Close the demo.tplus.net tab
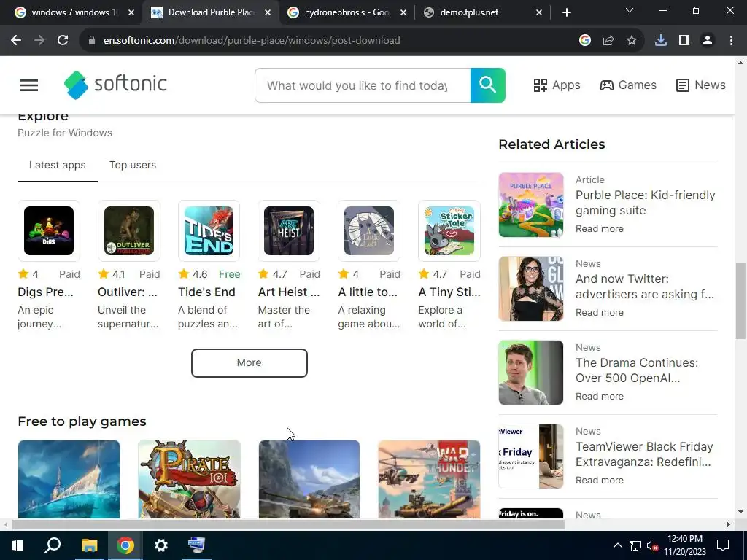Screen dimensions: 747x560 pyautogui.click(x=539, y=12)
